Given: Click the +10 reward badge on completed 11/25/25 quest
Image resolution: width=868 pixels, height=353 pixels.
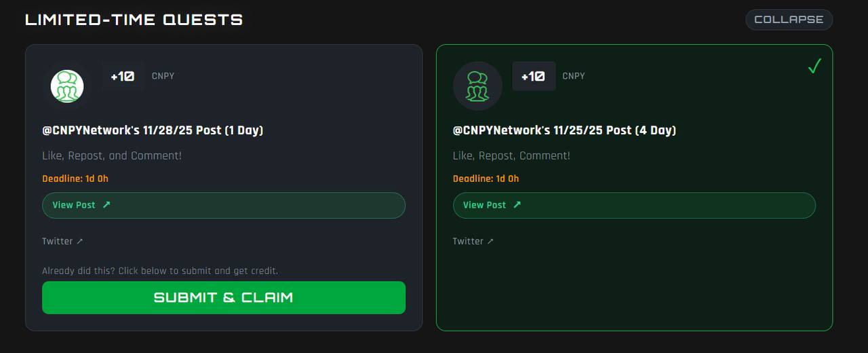Looking at the screenshot, I should [534, 76].
